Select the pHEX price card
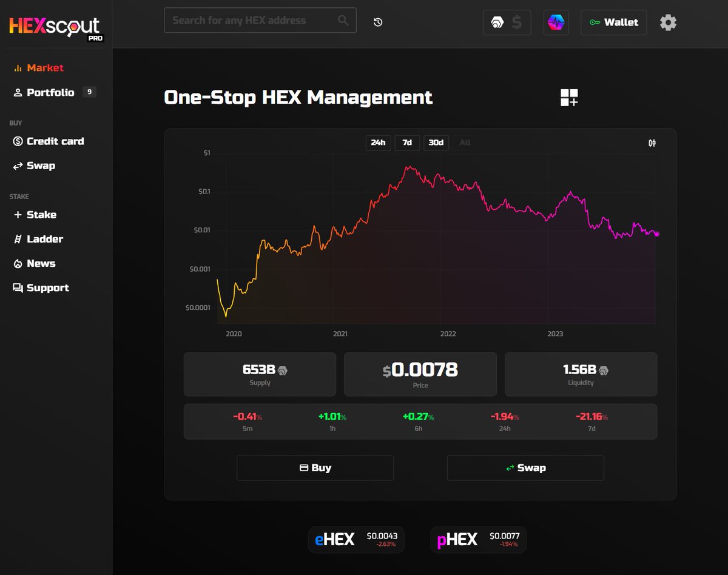Screen dimensions: 728x575 click(479, 540)
